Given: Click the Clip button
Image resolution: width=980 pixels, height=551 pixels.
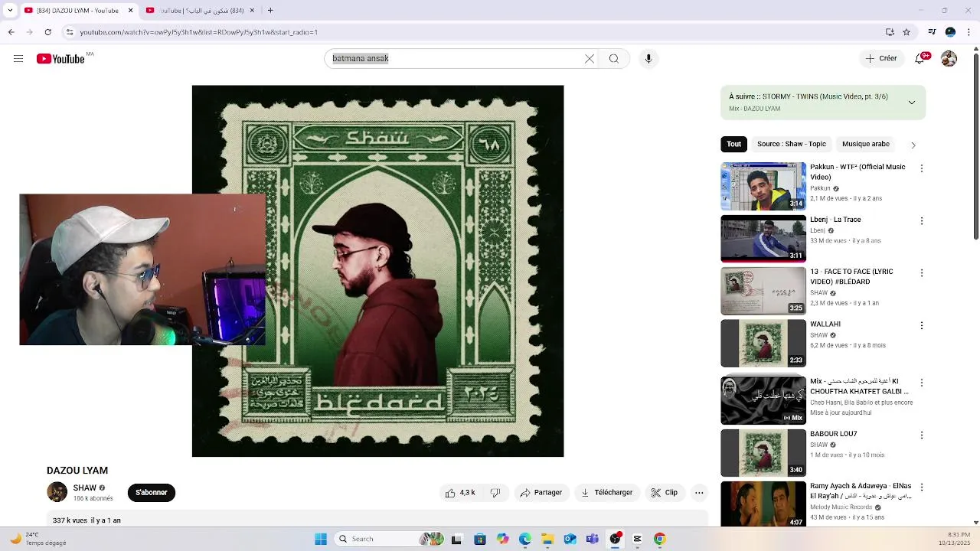Looking at the screenshot, I should pyautogui.click(x=665, y=493).
